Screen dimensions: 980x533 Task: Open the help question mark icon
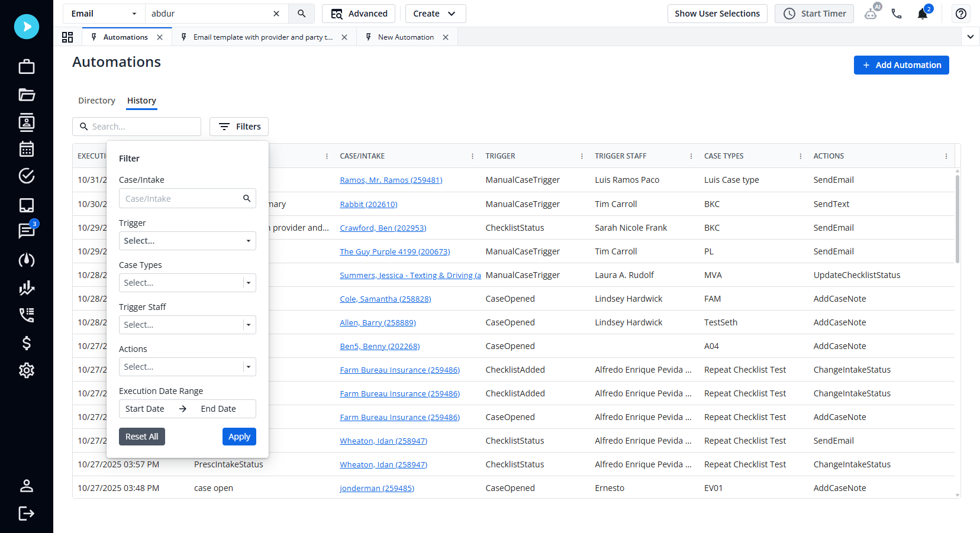[960, 13]
